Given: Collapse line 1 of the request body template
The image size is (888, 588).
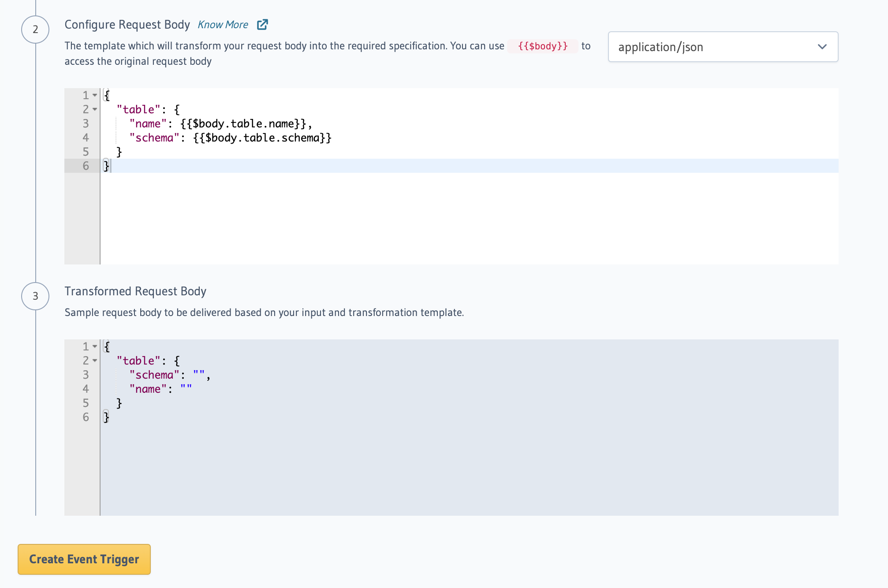Looking at the screenshot, I should point(94,95).
